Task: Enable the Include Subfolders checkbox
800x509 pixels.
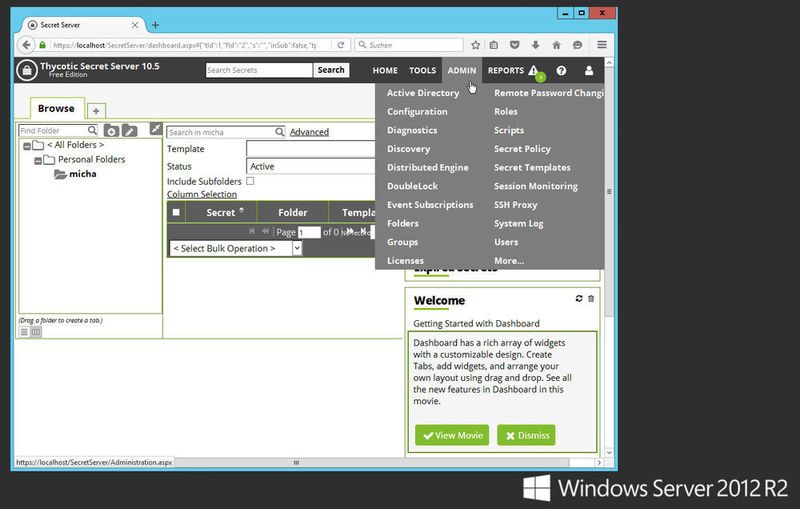Action: tap(250, 181)
